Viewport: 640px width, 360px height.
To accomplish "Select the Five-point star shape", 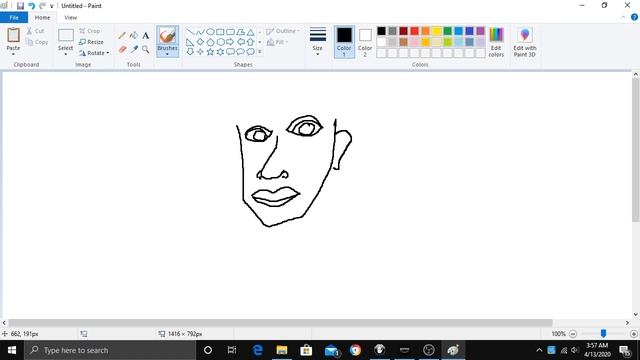I will tap(210, 52).
